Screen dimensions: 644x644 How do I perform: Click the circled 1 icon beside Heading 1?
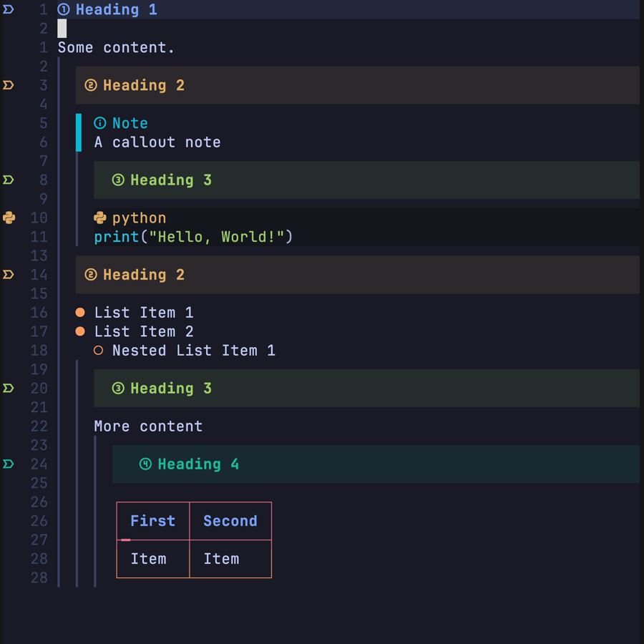[x=64, y=10]
